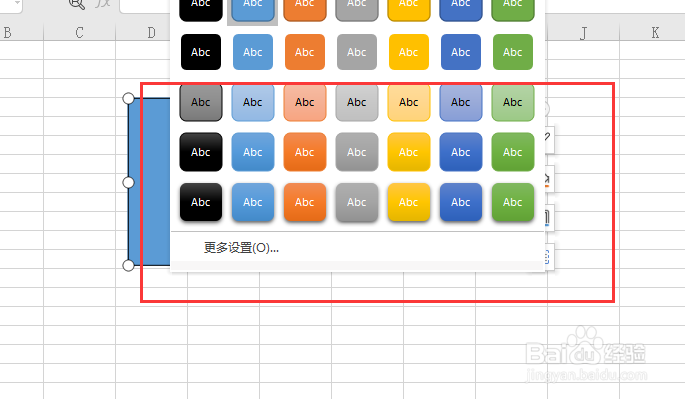Choose the pale light-blue Abc style in the pastel row
This screenshot has height=399, width=685.
coord(253,102)
